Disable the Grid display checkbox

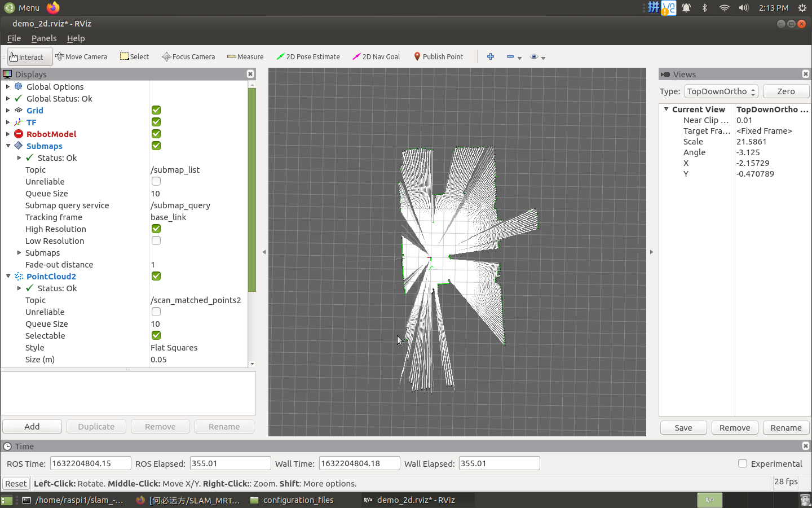tap(156, 110)
